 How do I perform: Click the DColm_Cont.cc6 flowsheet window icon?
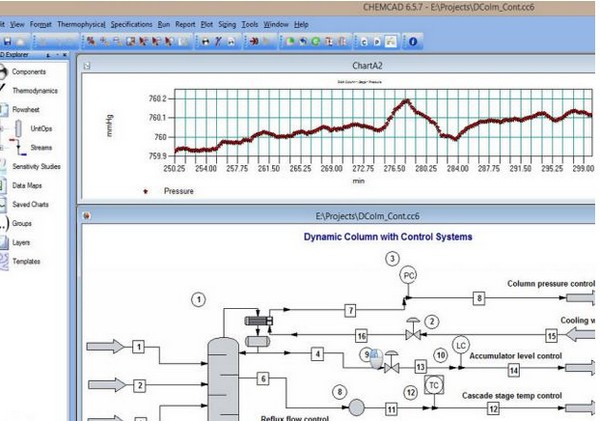(87, 216)
